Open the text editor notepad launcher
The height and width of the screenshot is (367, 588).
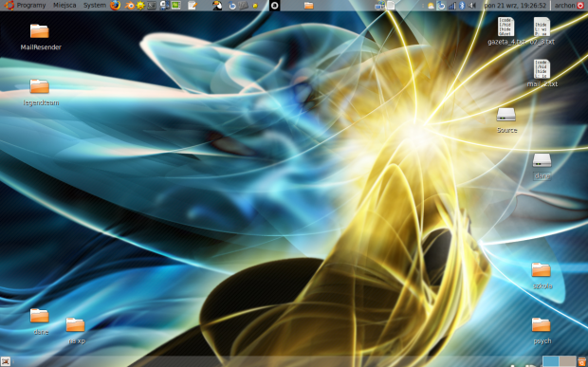tap(193, 6)
